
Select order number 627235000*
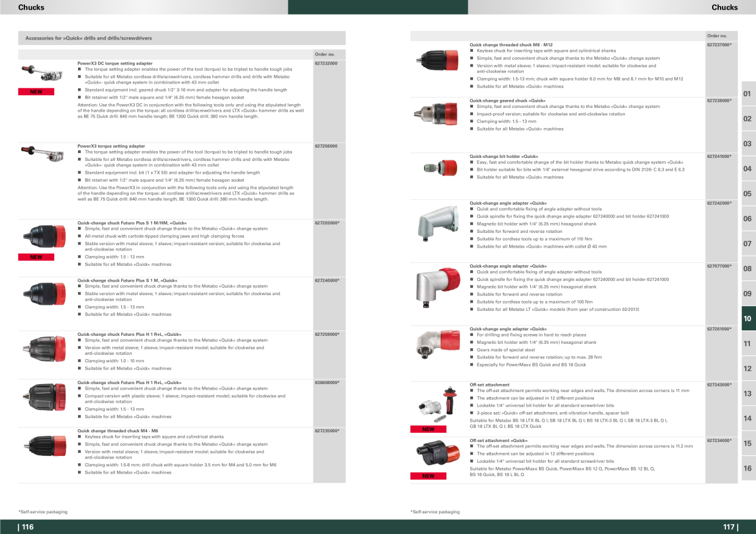327,430
